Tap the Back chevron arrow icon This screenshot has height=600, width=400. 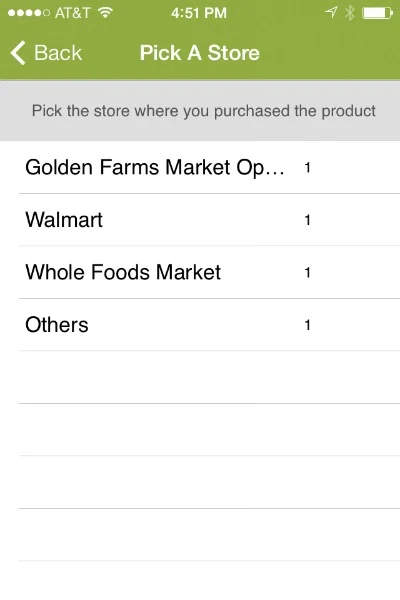[18, 53]
